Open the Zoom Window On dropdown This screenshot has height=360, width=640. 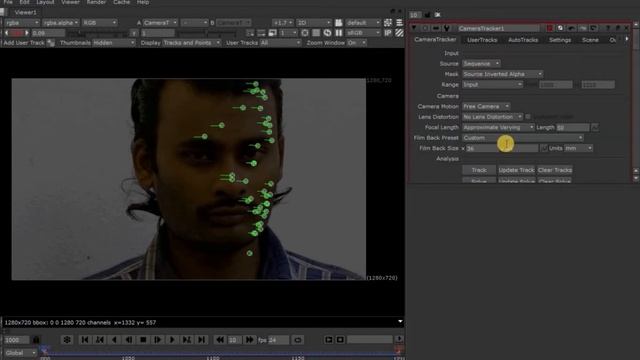point(357,42)
